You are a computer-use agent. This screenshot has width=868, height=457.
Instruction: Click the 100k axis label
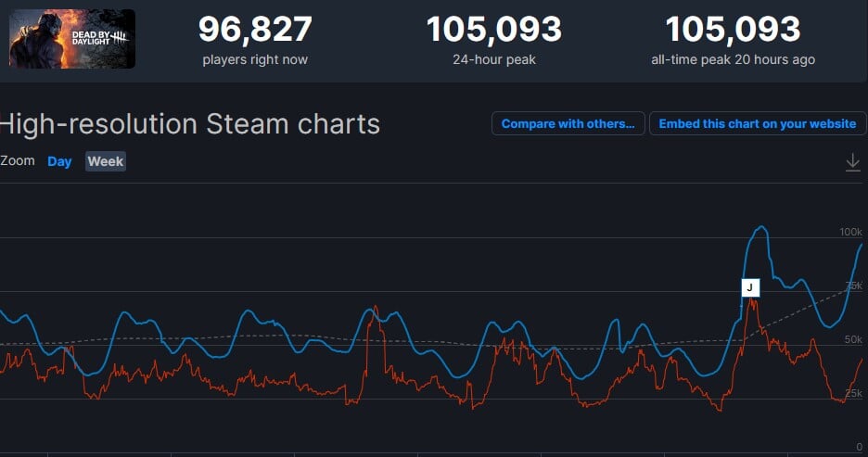850,232
